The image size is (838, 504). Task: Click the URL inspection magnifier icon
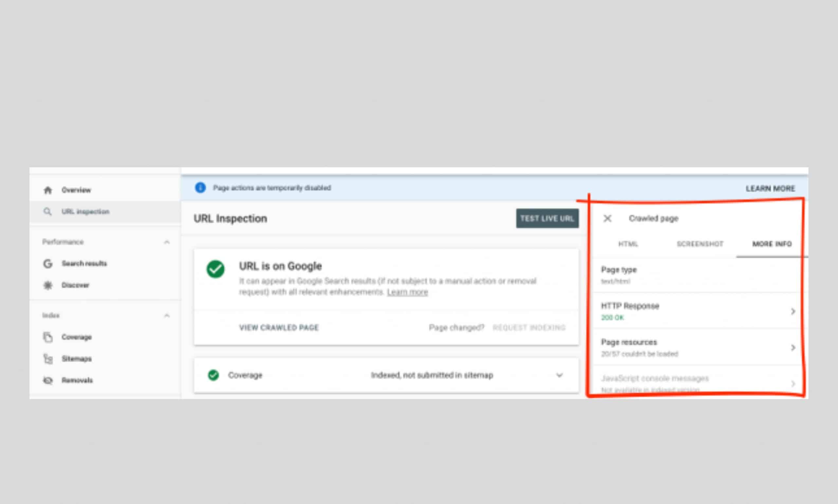tap(47, 212)
